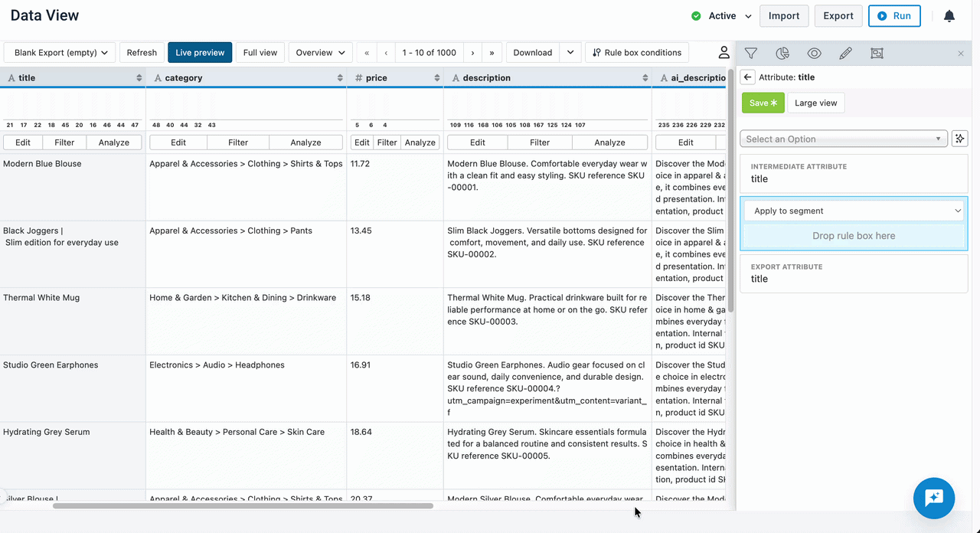Click Edit under the category column
Viewport: 980px width, 533px height.
coord(178,142)
